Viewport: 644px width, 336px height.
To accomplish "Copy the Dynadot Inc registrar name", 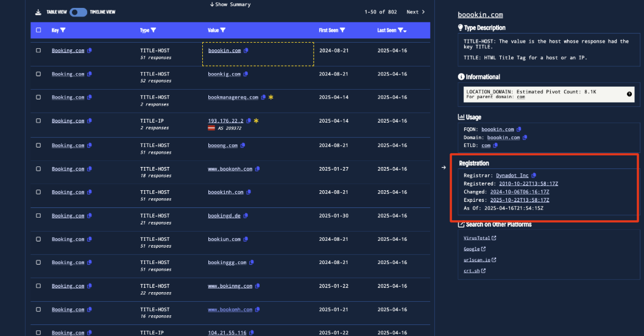I will point(534,176).
